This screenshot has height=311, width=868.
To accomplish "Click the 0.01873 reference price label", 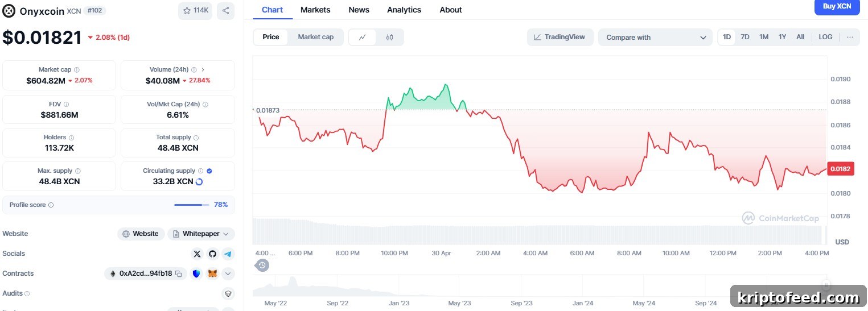I will [x=267, y=110].
